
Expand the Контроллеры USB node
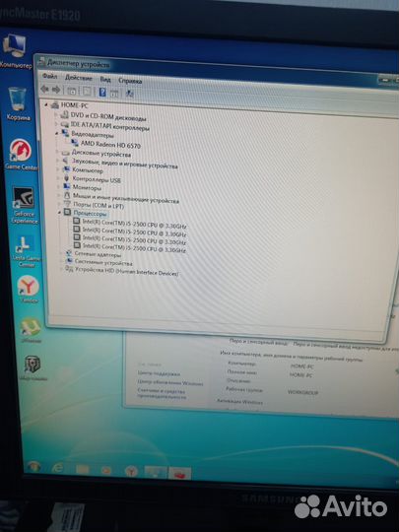[x=58, y=177]
